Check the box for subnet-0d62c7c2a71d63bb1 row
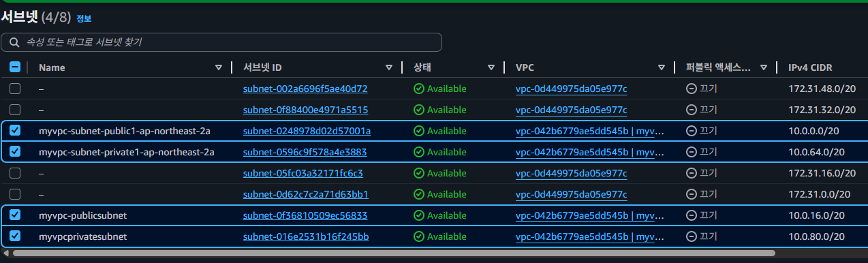The width and height of the screenshot is (868, 263). click(15, 194)
